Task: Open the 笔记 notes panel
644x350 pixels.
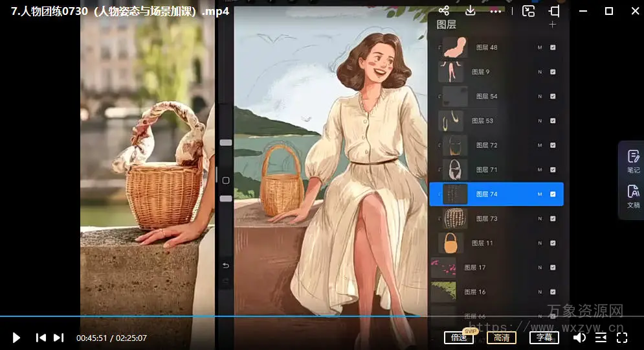Action: coord(633,160)
